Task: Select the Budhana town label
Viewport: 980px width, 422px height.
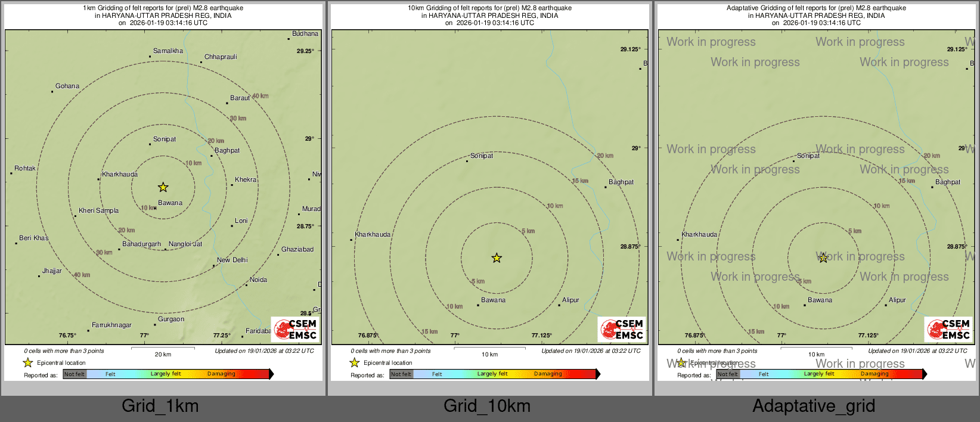Action: (x=305, y=34)
